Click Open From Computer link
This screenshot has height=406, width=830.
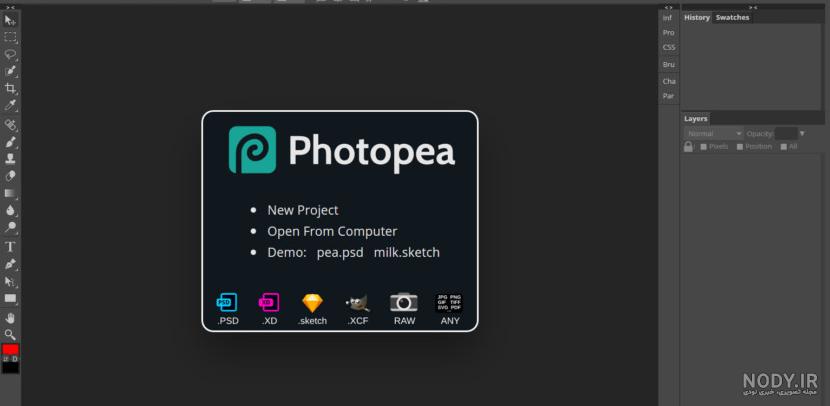pyautogui.click(x=332, y=231)
